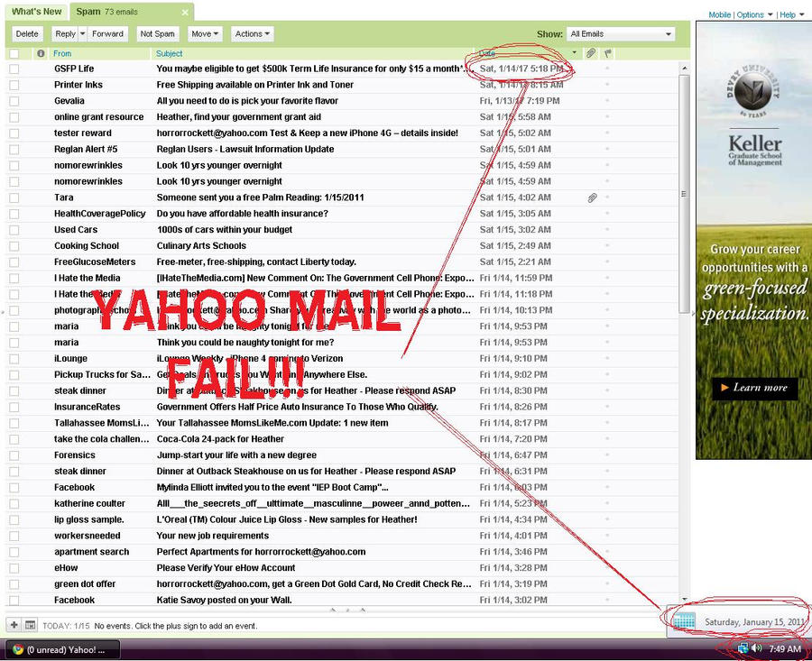Screen dimensions: 812x661
Task: Tick the select-all checkbox in header row
Action: click(14, 53)
